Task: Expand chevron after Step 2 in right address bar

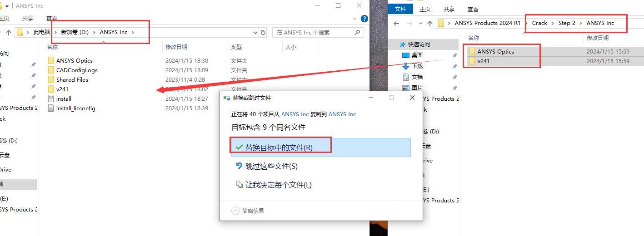Action: [x=581, y=23]
